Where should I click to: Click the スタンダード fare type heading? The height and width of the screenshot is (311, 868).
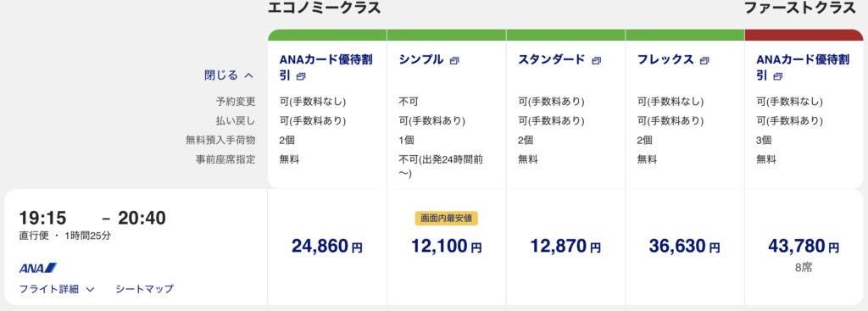pyautogui.click(x=551, y=60)
